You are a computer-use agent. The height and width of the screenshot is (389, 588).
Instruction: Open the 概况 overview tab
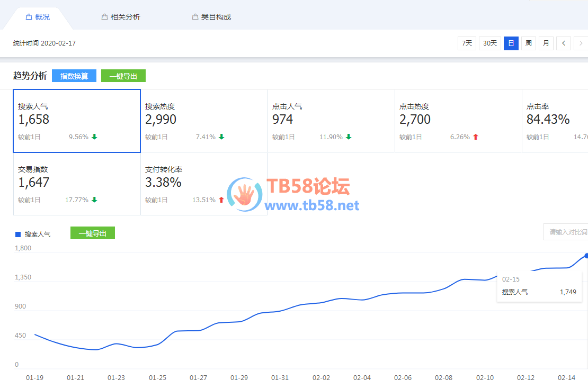pos(38,17)
